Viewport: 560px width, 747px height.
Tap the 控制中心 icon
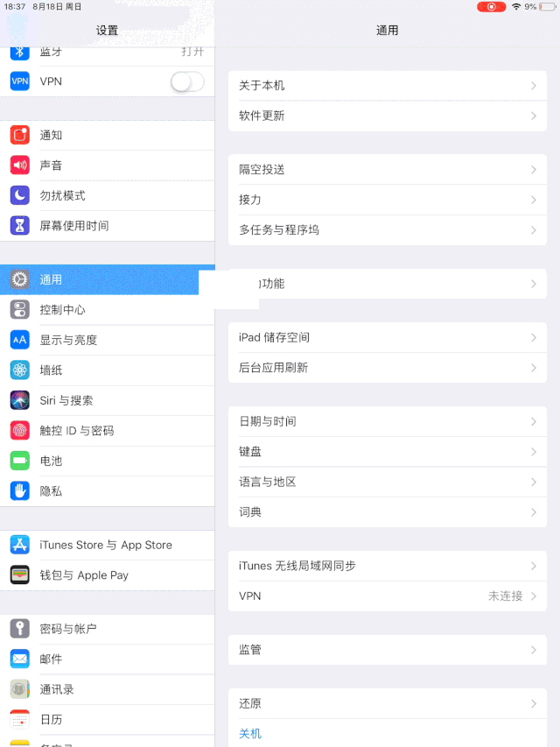coord(19,310)
